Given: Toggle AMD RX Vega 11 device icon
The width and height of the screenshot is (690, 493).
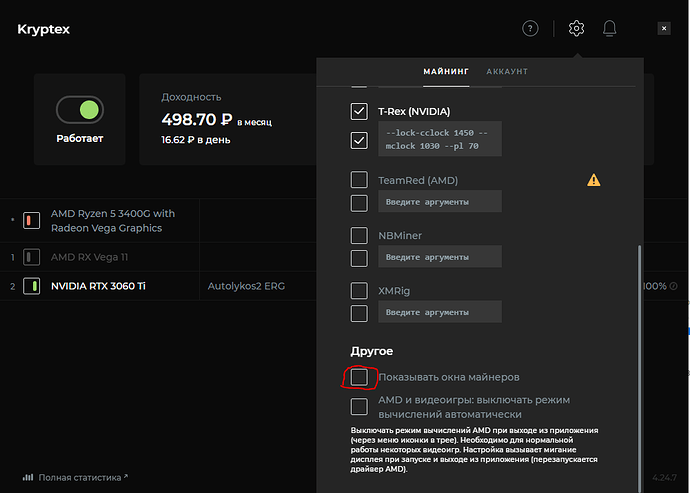Looking at the screenshot, I should click(x=32, y=257).
